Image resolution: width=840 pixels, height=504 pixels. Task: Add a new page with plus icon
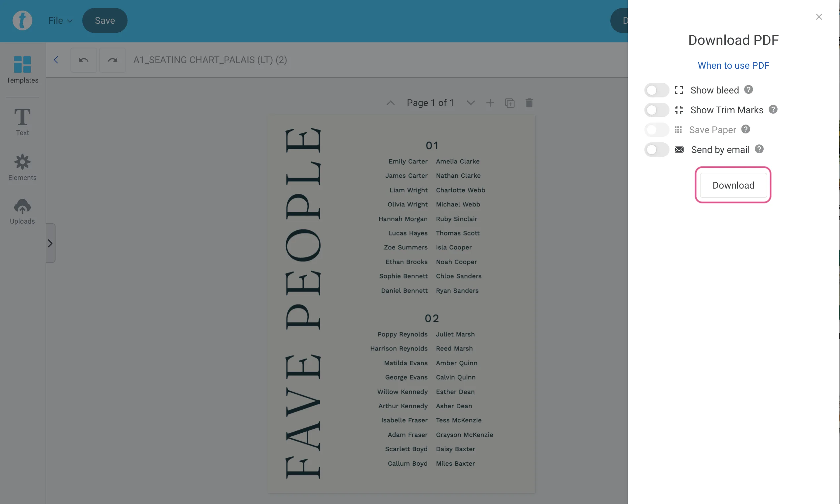[490, 103]
